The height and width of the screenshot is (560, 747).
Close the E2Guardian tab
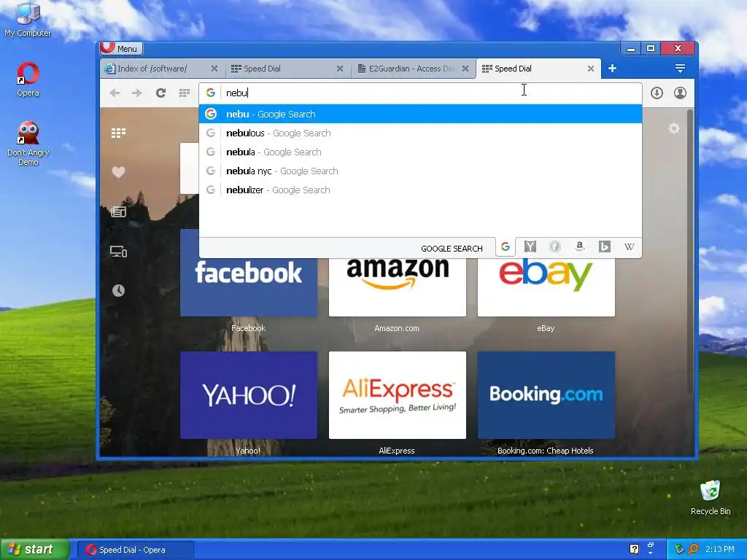tap(465, 69)
